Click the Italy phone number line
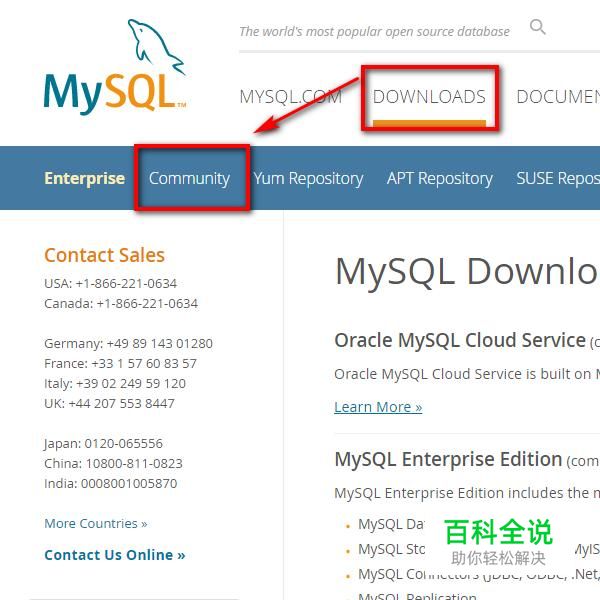 click(x=115, y=383)
